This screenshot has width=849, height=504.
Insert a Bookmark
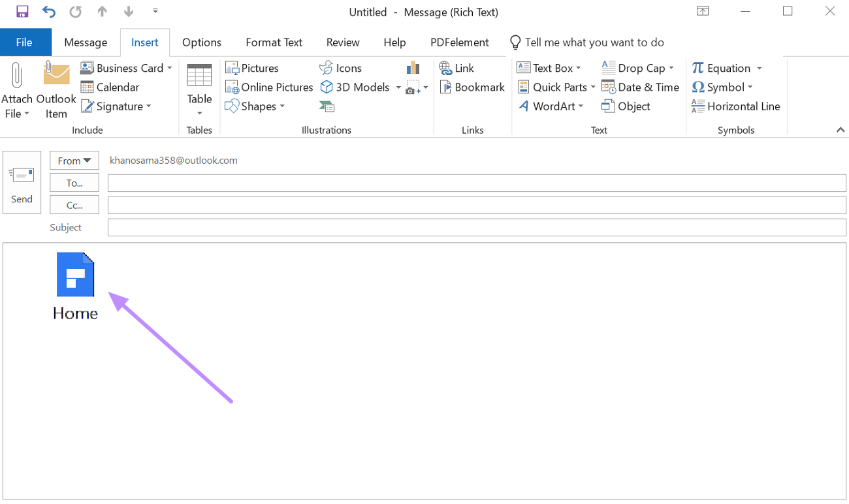(x=472, y=87)
